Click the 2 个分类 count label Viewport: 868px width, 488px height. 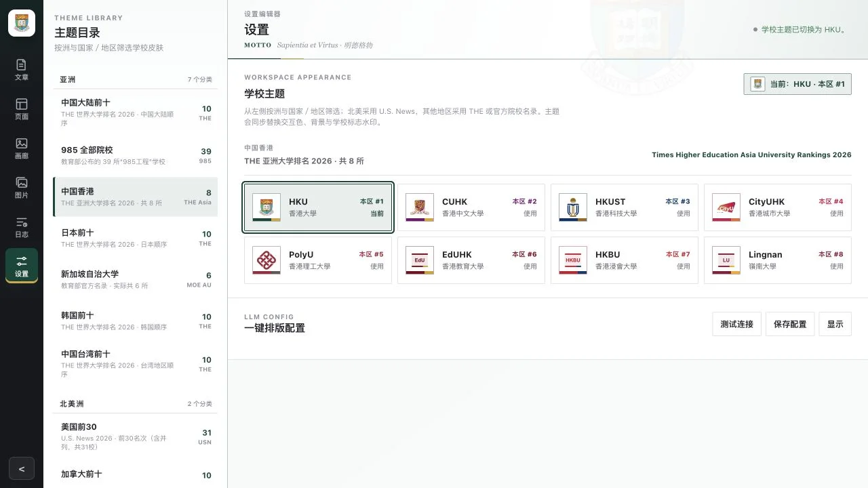[x=199, y=404]
